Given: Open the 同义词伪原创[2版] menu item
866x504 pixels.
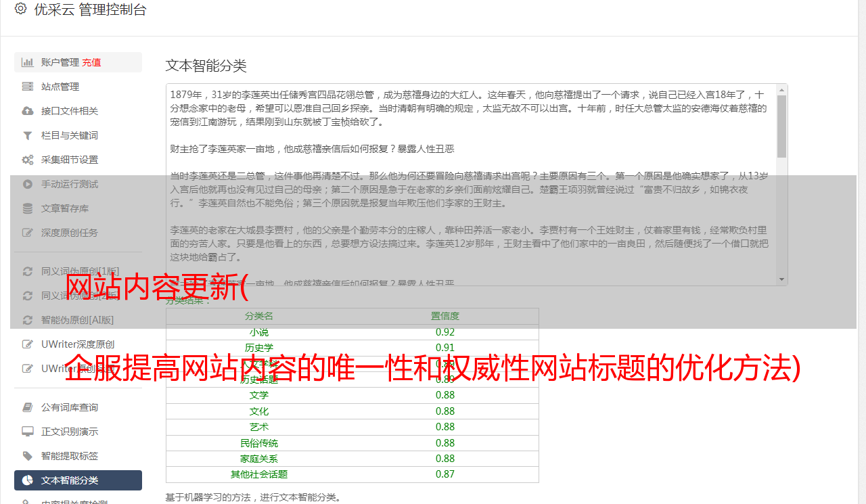Looking at the screenshot, I should (x=78, y=296).
